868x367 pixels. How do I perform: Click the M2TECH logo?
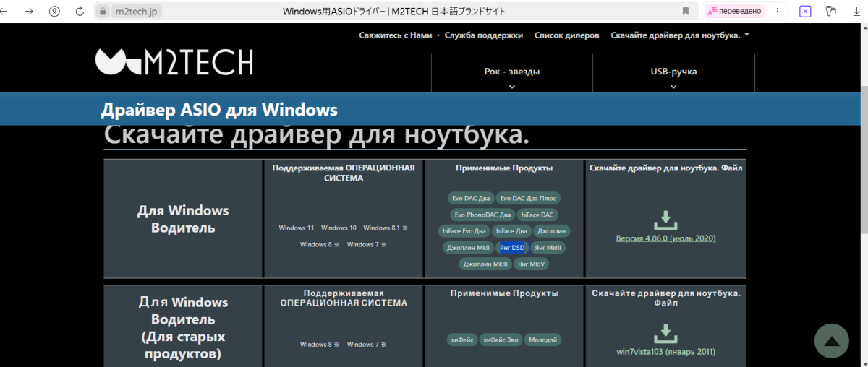coord(174,62)
